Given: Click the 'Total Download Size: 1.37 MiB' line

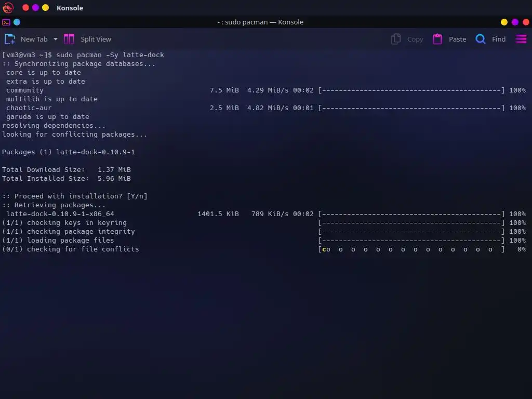Looking at the screenshot, I should click(x=66, y=170).
